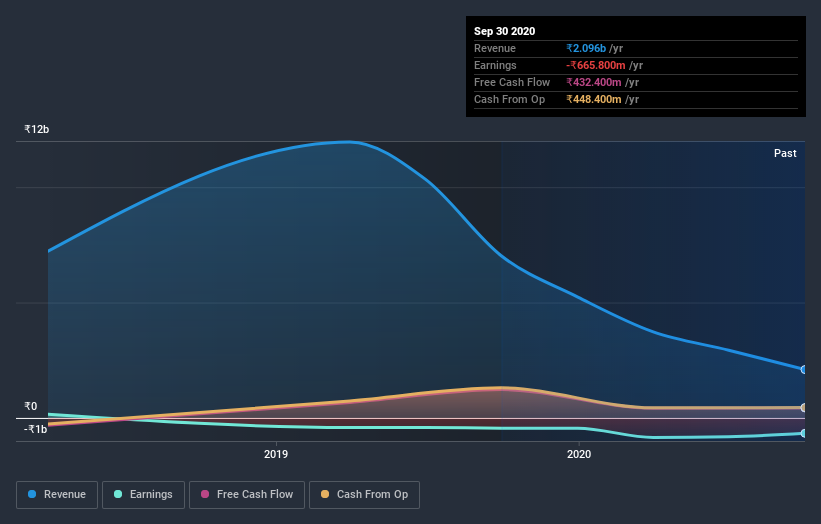Click the ₹2.096b revenue value
The width and height of the screenshot is (821, 524).
[x=586, y=48]
